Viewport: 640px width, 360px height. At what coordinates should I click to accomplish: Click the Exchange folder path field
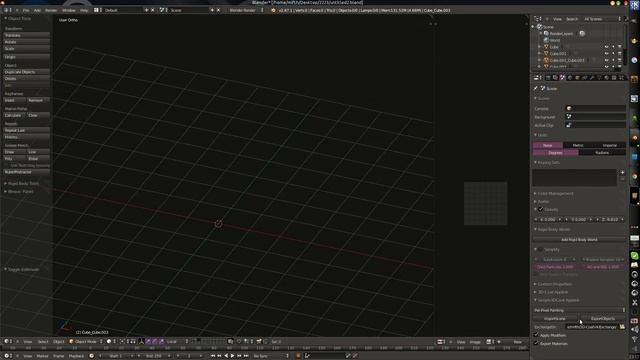[x=592, y=327]
